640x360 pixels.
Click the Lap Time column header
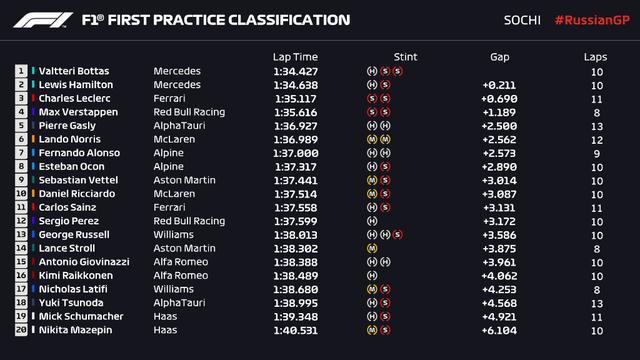[x=295, y=57]
